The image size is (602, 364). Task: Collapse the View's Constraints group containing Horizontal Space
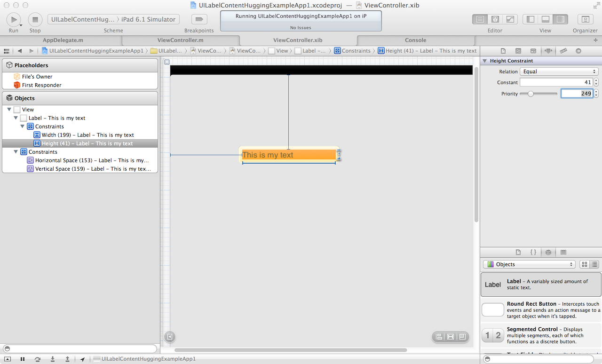coord(16,152)
